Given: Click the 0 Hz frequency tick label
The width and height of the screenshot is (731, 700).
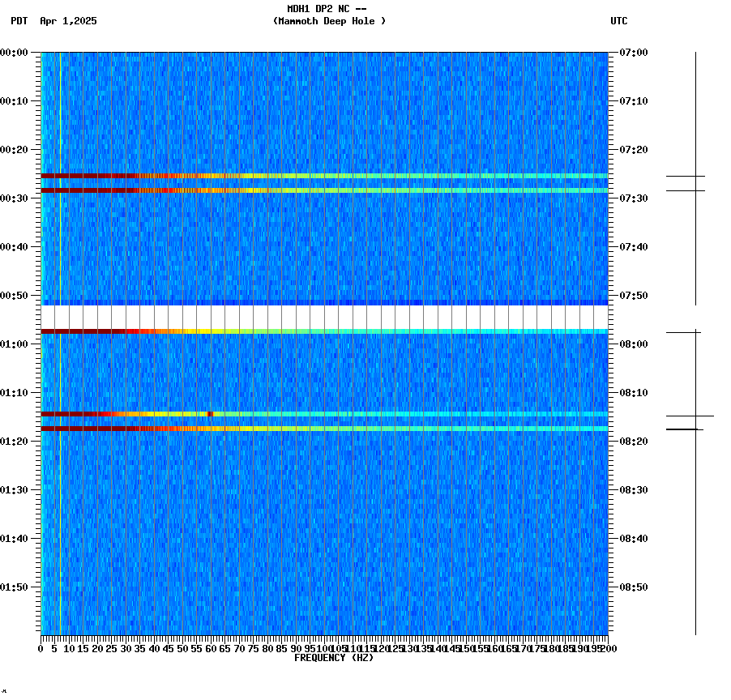Looking at the screenshot, I should 39,648.
